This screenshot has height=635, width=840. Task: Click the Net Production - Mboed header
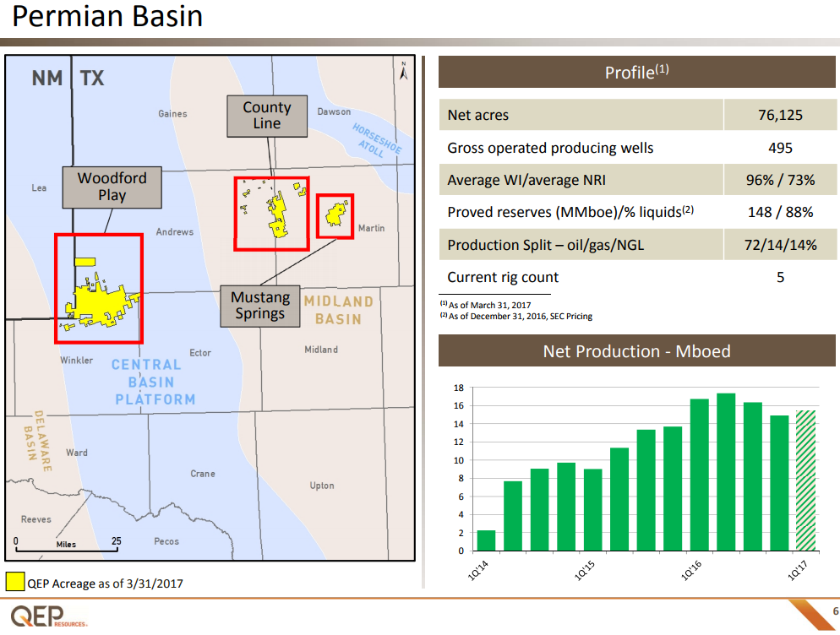click(636, 350)
